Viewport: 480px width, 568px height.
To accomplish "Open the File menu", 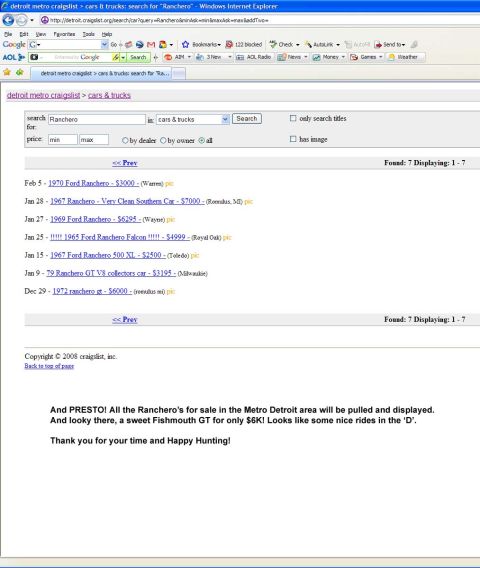I will click(8, 34).
